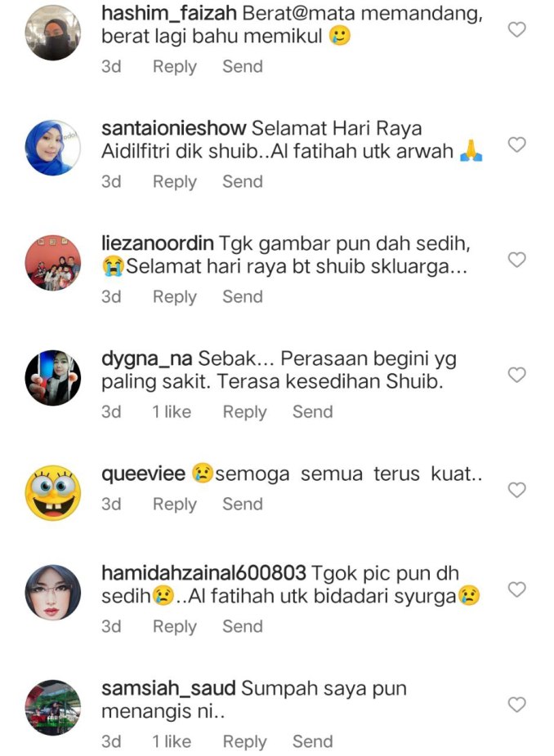Tap heart icon on santaionieshow's comment
Viewport: 554px width, 756px height.
pyautogui.click(x=517, y=145)
